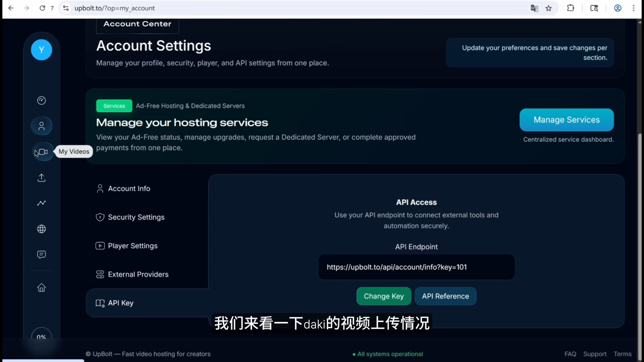Open the home icon in sidebar
Image resolution: width=644 pixels, height=362 pixels.
pyautogui.click(x=41, y=288)
